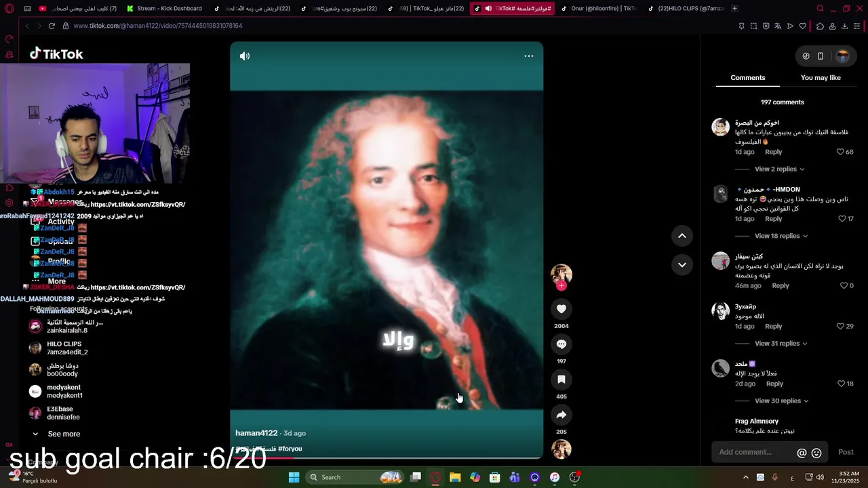Bookmark the video using the favorites icon
This screenshot has height=488, width=868.
(x=561, y=380)
